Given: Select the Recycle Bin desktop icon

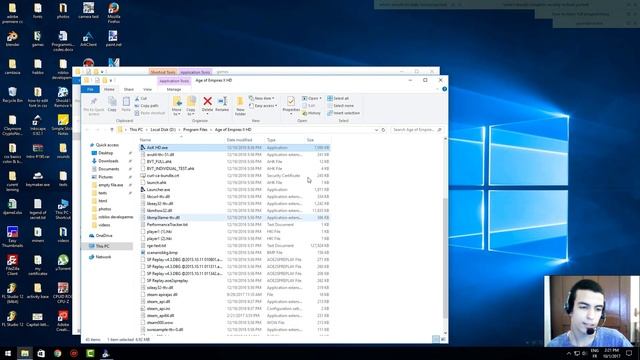Looking at the screenshot, I should click(13, 95).
